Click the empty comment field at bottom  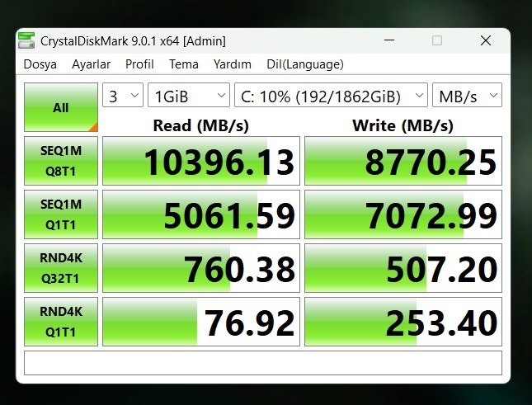click(x=263, y=363)
